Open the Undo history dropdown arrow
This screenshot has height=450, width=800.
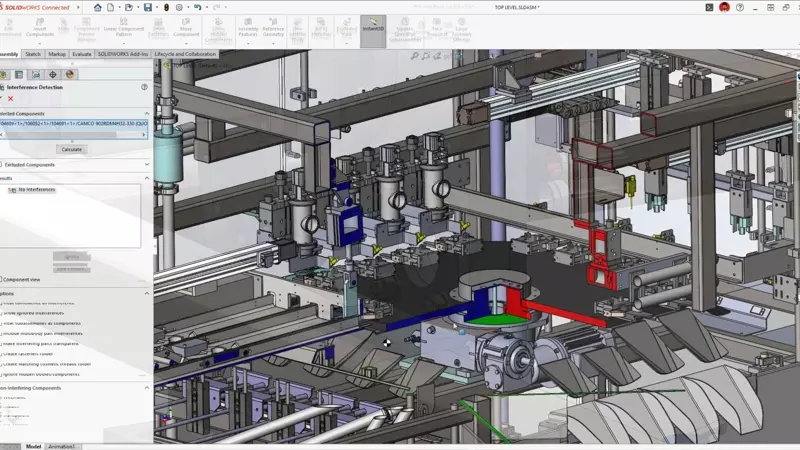tap(207, 7)
